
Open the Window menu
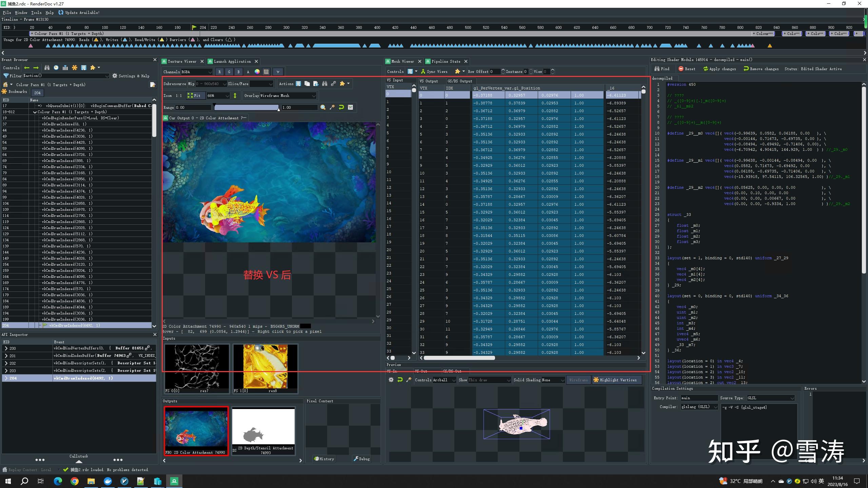(x=21, y=13)
